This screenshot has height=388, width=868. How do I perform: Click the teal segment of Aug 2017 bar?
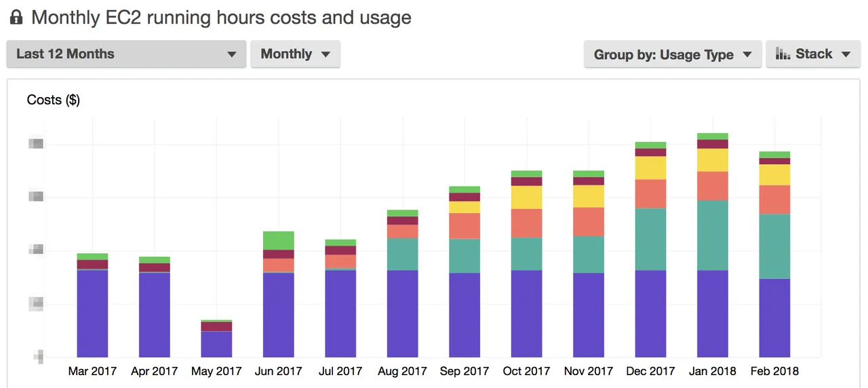[403, 254]
